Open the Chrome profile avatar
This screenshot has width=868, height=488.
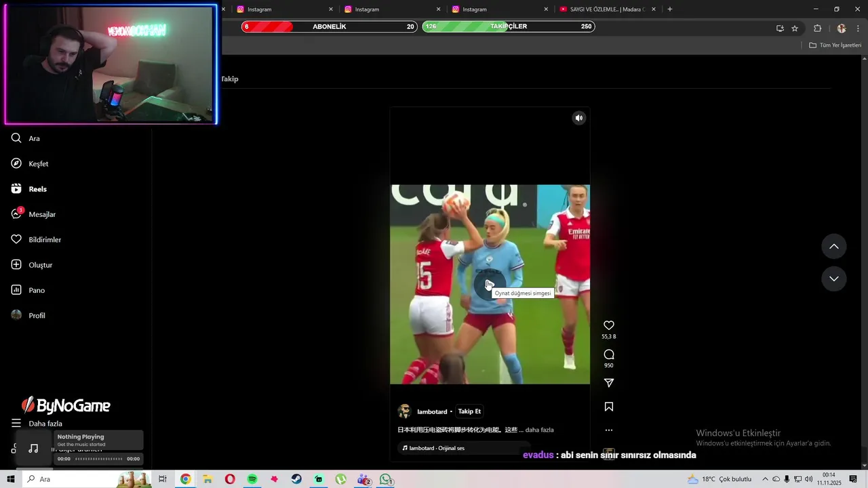[x=842, y=28]
